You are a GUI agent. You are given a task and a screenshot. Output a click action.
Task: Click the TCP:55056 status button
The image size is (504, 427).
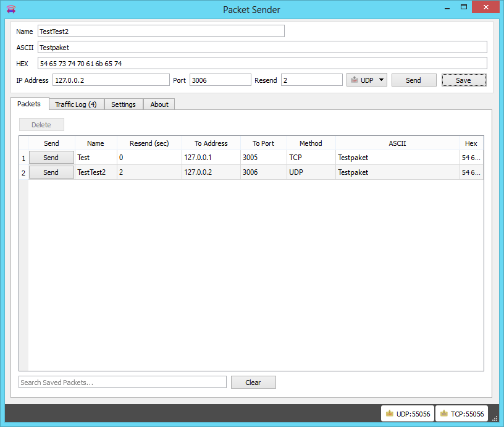[461, 413]
